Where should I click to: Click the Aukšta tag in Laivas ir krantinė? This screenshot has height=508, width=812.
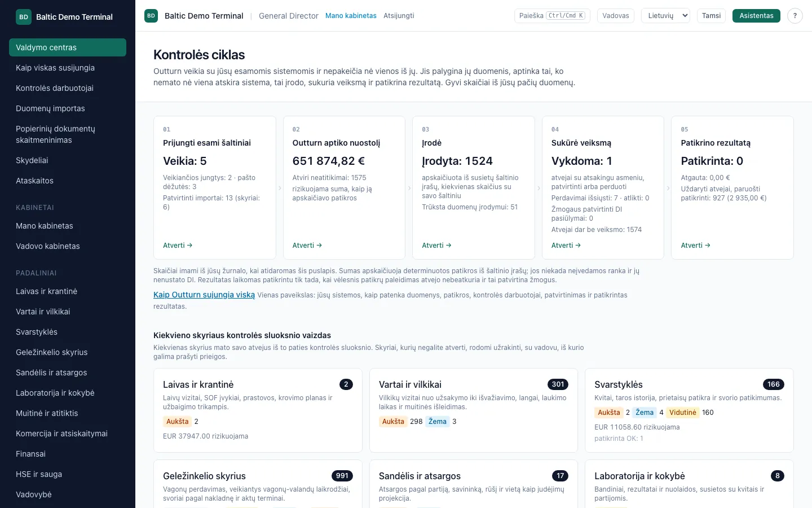(177, 422)
